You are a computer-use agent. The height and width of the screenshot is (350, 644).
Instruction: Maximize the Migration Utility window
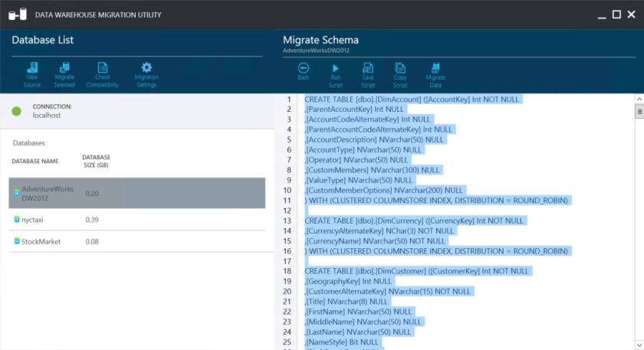pyautogui.click(x=616, y=15)
